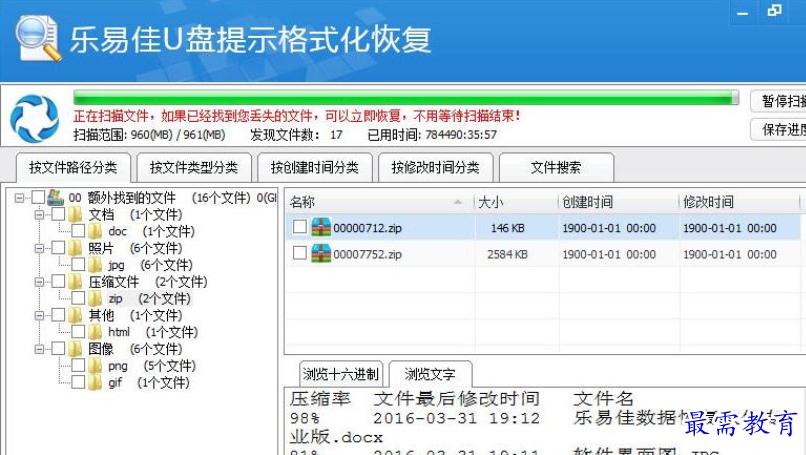Switch to 按创建时间分类 tab

(315, 167)
